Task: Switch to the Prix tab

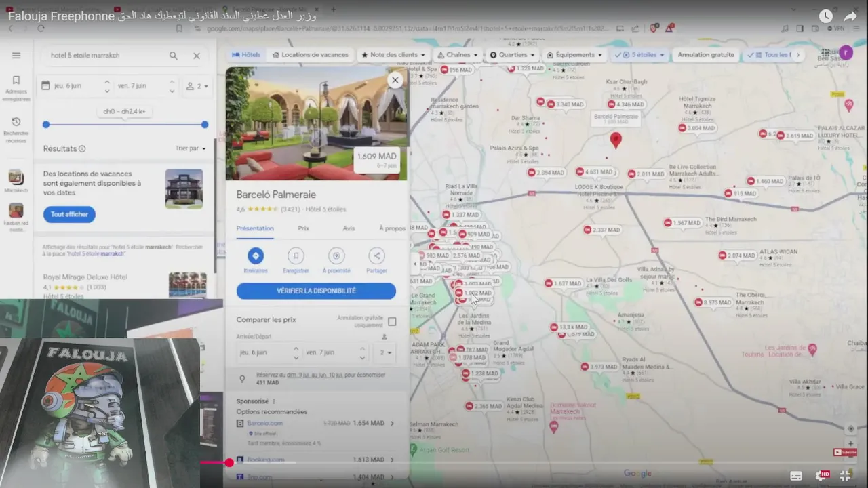Action: [303, 228]
